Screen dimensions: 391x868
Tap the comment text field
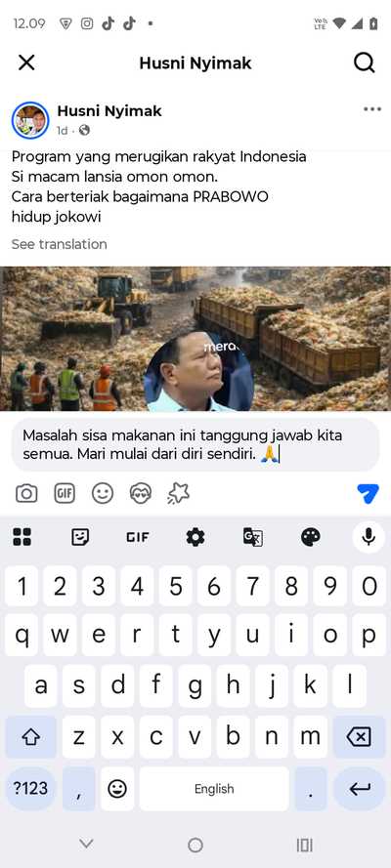tap(195, 444)
